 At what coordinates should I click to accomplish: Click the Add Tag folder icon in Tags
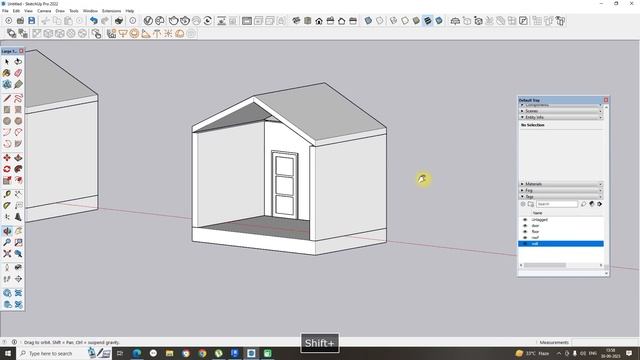[x=531, y=204]
